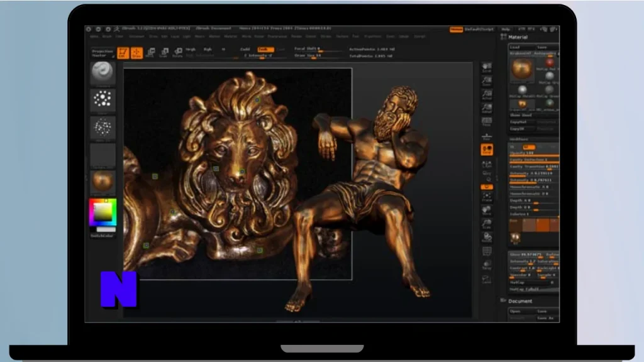Image resolution: width=644 pixels, height=362 pixels.
Task: Click the orange Menus button
Action: 457,30
